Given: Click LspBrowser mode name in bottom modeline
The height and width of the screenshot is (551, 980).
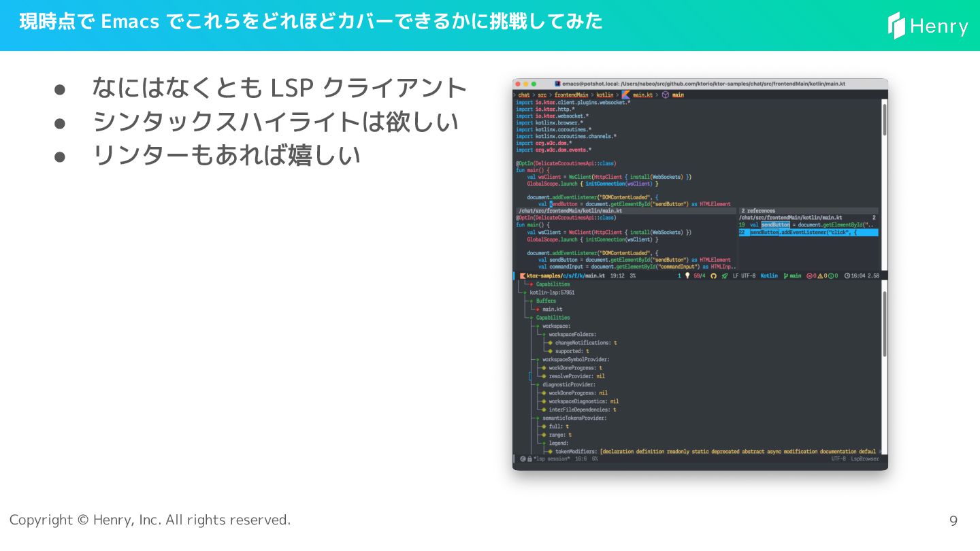Looking at the screenshot, I should [x=865, y=458].
